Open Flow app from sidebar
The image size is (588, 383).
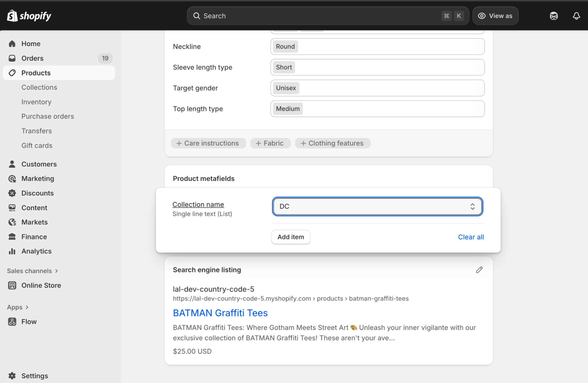[x=29, y=322]
